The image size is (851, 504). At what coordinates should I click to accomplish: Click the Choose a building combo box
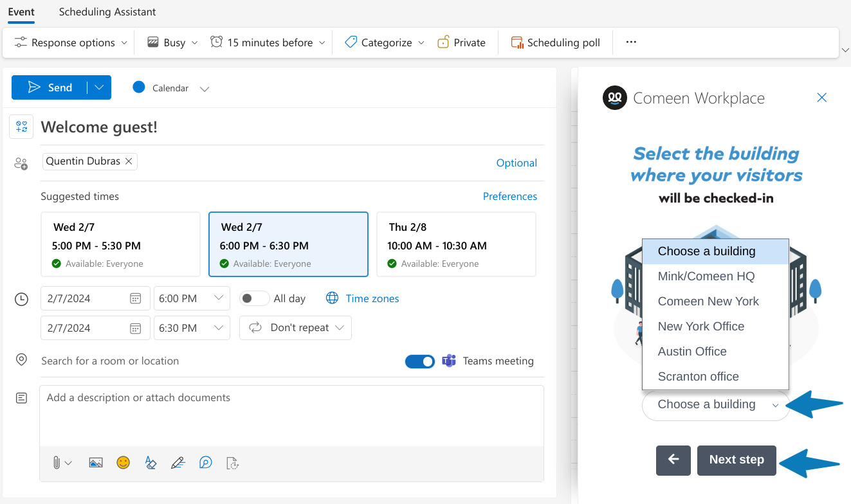(716, 406)
